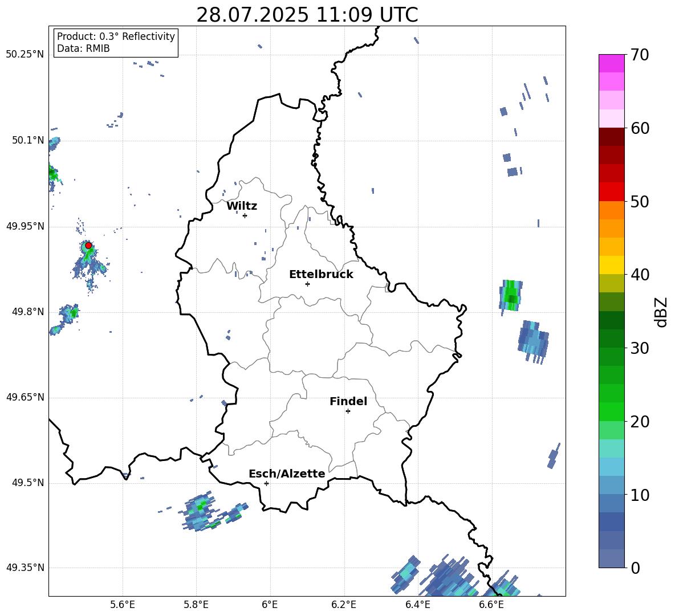This screenshot has height=616, width=675.
Task: Click the 49.5°N latitude label
Action: (x=28, y=483)
